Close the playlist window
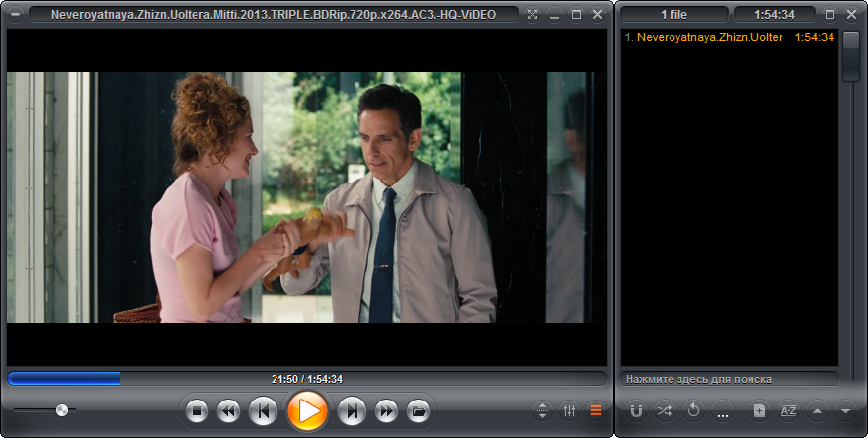 click(x=852, y=15)
